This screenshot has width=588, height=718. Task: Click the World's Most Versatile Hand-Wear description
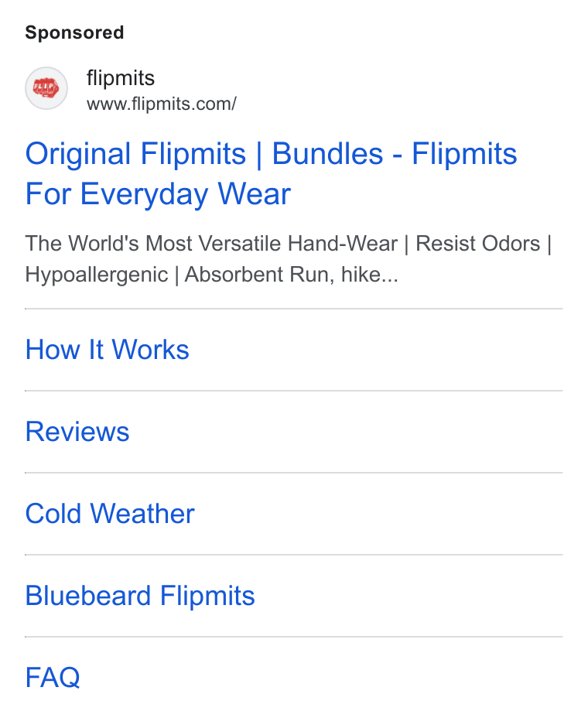click(211, 243)
